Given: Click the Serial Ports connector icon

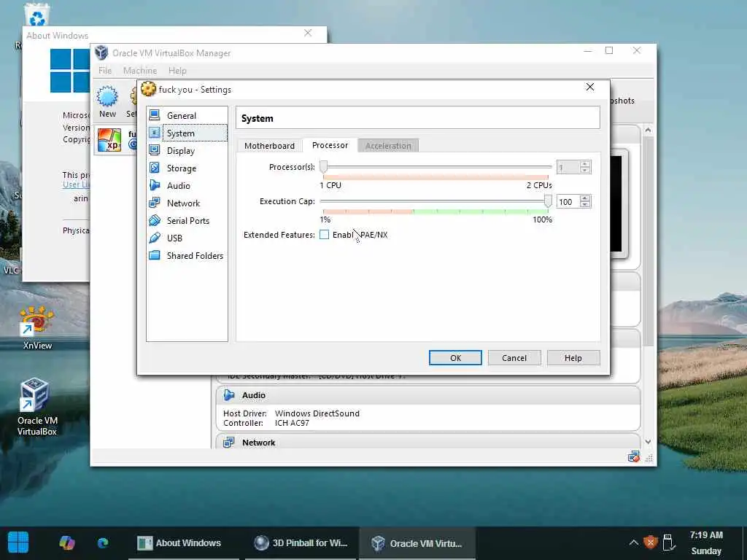Looking at the screenshot, I should click(155, 220).
